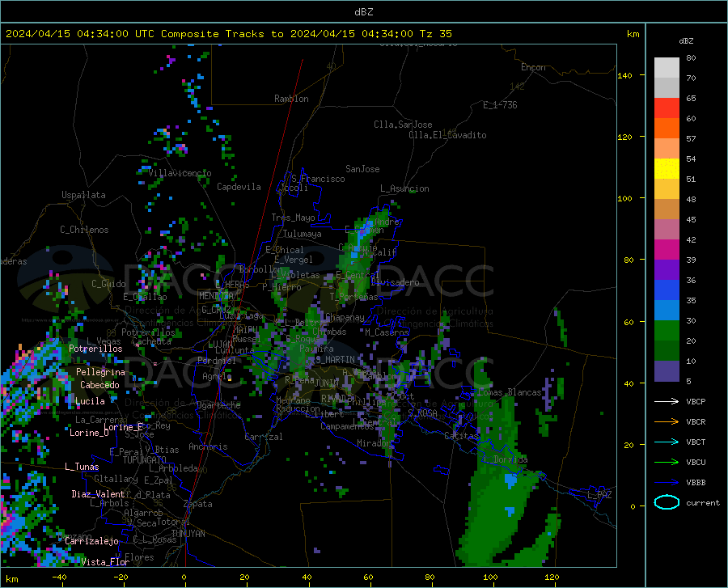Click the E_1-736 map label
Screen dimensions: 728x588
[x=500, y=105]
